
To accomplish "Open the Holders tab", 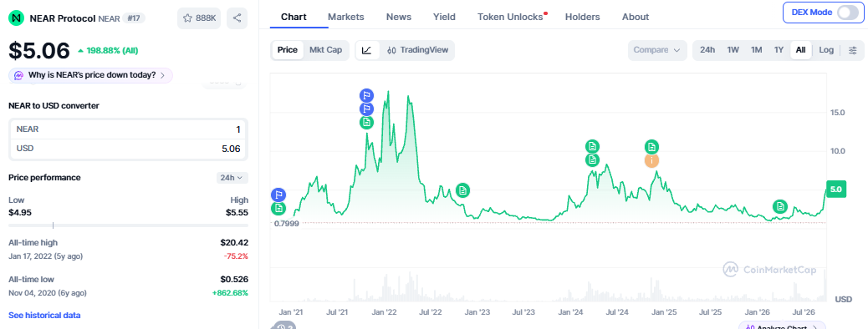I will pyautogui.click(x=582, y=18).
